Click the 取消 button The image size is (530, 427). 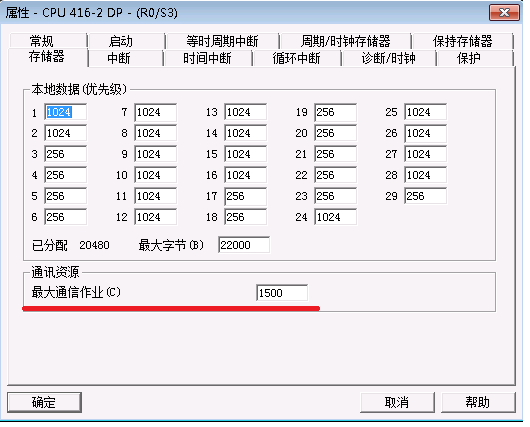(x=397, y=402)
